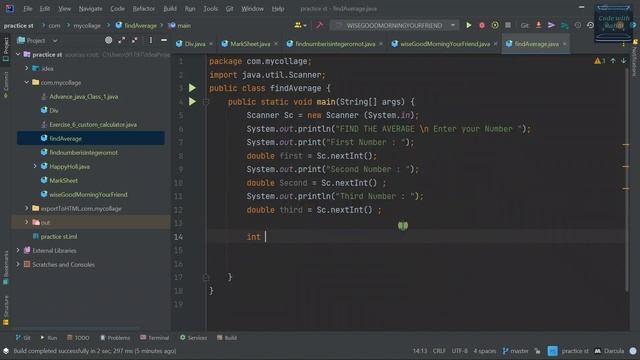Click the build hammer icon in toolbar

(319, 25)
